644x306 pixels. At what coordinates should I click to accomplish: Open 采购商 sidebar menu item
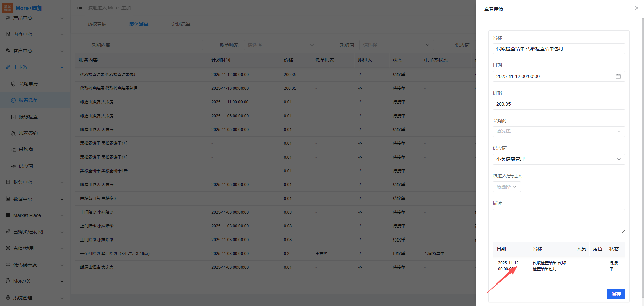coord(26,149)
